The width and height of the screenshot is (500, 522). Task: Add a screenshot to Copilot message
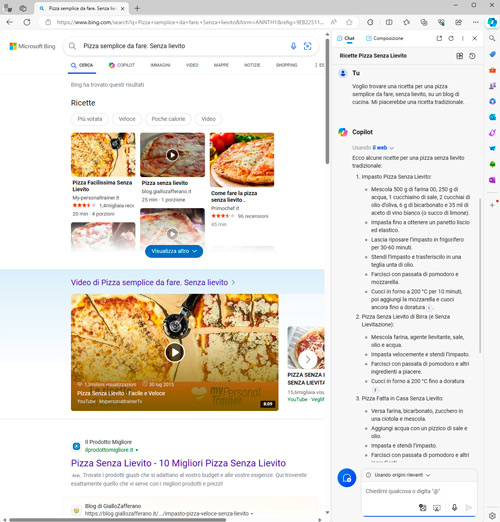tap(437, 507)
